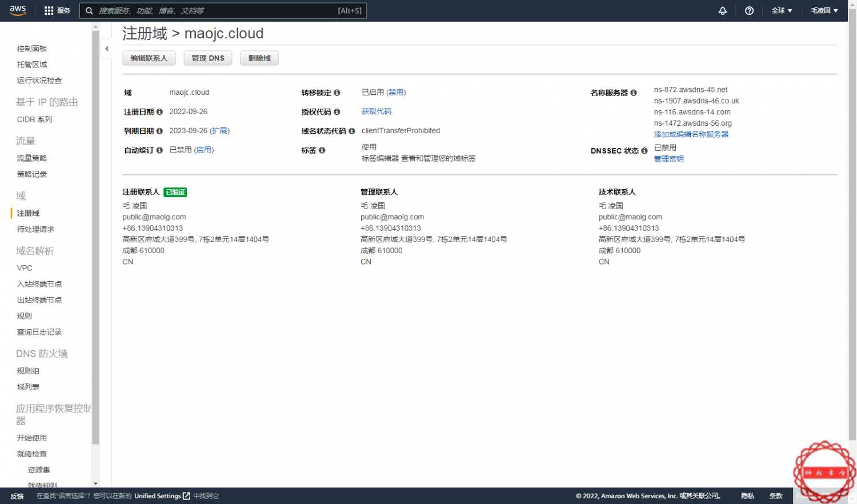Collapse the left navigation panel arrow
The width and height of the screenshot is (857, 504).
pyautogui.click(x=106, y=49)
